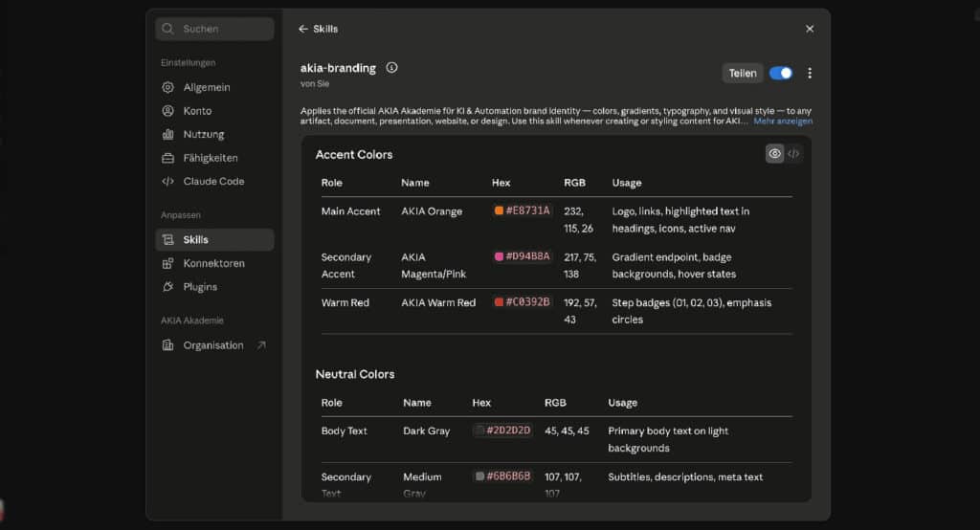Toggle the akia-branding skill switch off
The height and width of the screenshot is (530, 980).
pyautogui.click(x=781, y=73)
